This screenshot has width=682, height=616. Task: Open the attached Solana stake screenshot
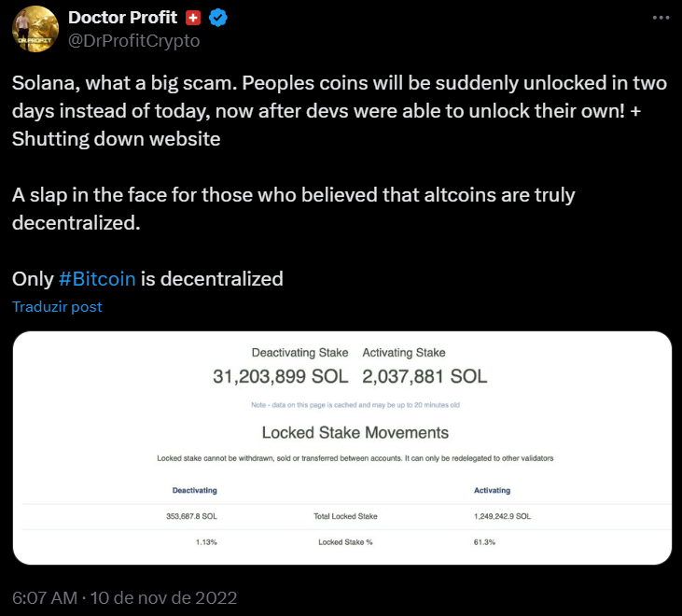[342, 448]
